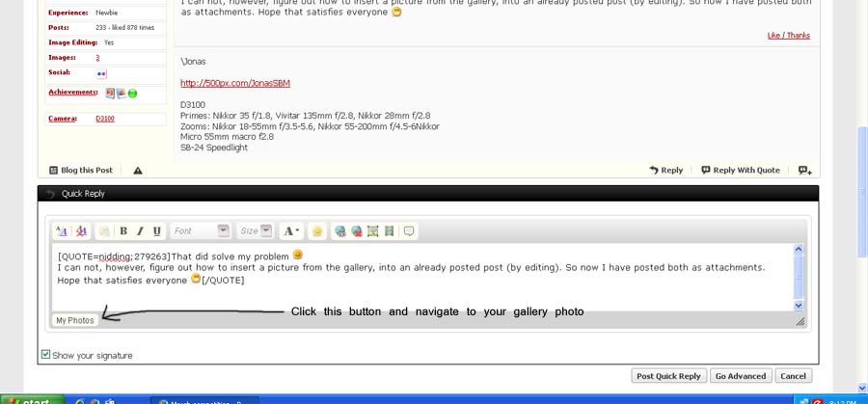
Task: Click the report post warning triangle
Action: coord(138,171)
